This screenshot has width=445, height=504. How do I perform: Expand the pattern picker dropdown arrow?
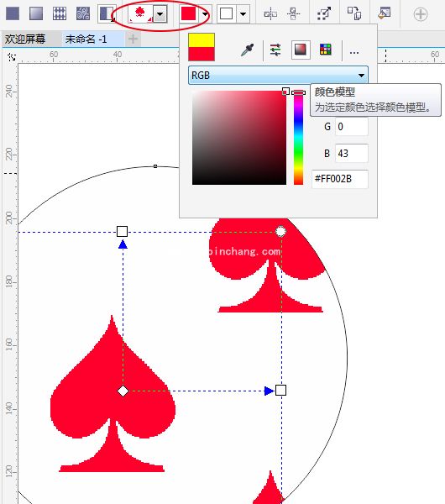(160, 14)
